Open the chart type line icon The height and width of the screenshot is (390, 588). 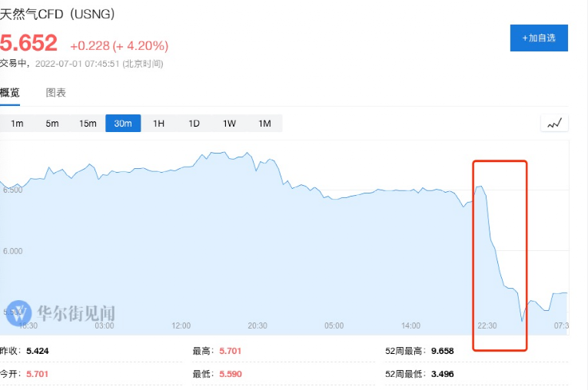pyautogui.click(x=554, y=124)
